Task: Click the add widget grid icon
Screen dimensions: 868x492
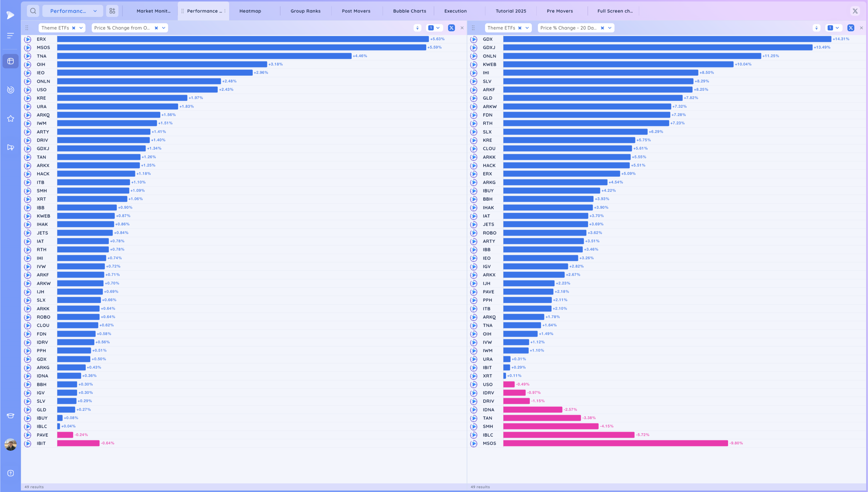Action: (112, 11)
